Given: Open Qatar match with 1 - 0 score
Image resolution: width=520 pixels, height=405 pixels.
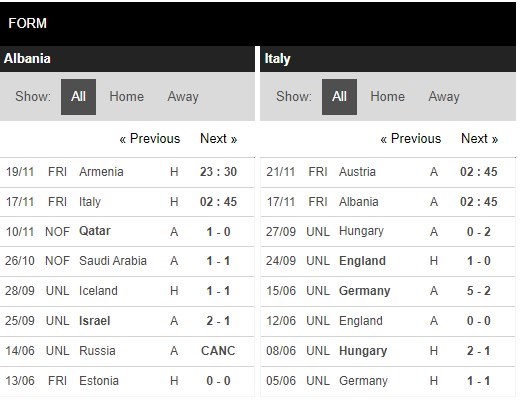Looking at the screenshot, I should pyautogui.click(x=127, y=231).
